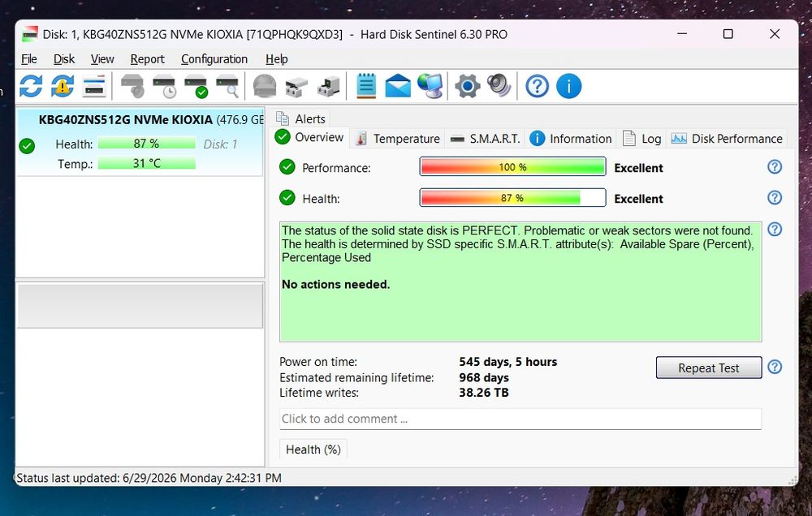This screenshot has width=812, height=516.
Task: Click the 'Excellent' label beside Performance
Action: pos(638,168)
